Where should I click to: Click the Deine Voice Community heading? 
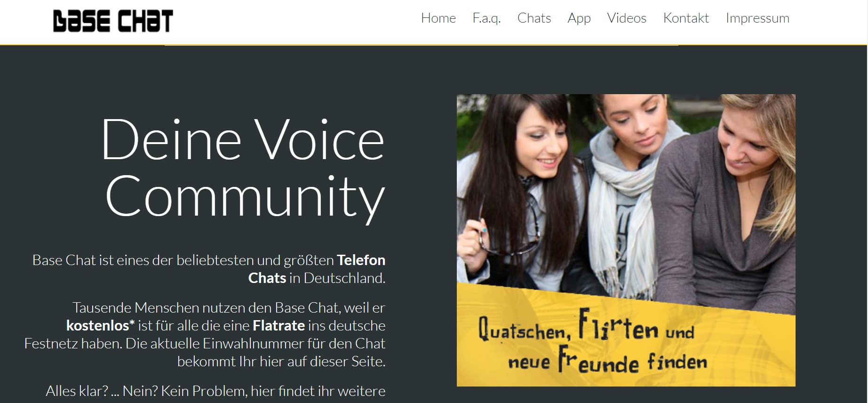click(244, 168)
